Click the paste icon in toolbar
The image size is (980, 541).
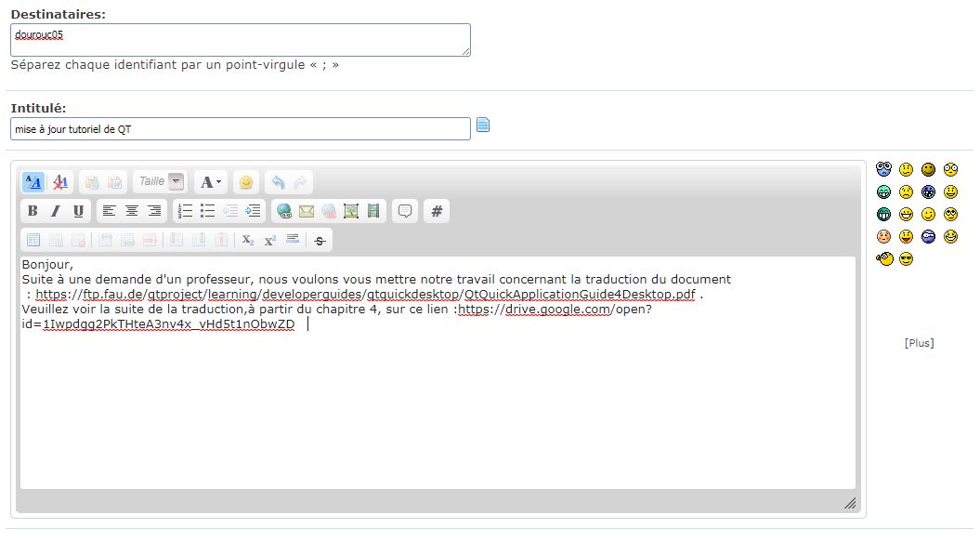(x=92, y=182)
